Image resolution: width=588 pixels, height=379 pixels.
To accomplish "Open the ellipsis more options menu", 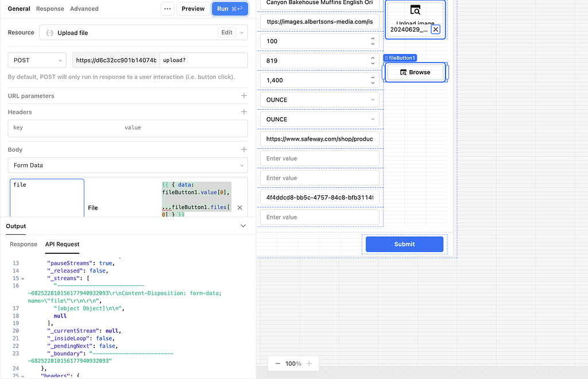I will coord(167,9).
